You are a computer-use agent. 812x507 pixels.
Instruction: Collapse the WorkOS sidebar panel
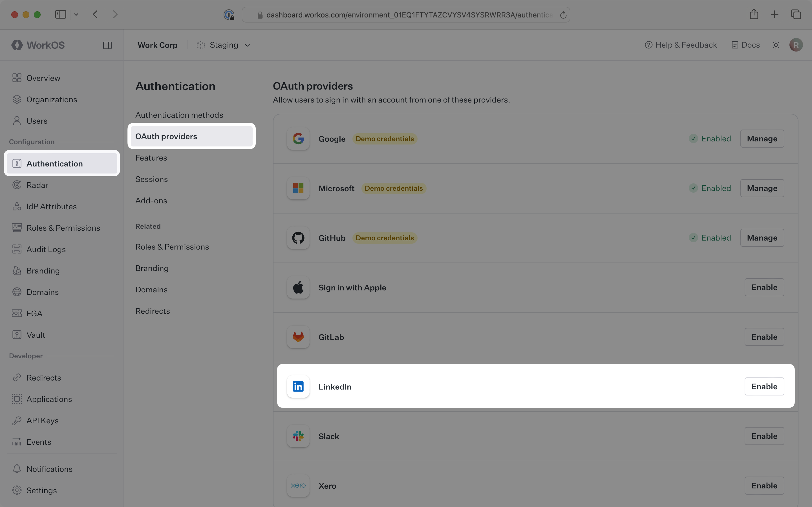[x=107, y=45]
